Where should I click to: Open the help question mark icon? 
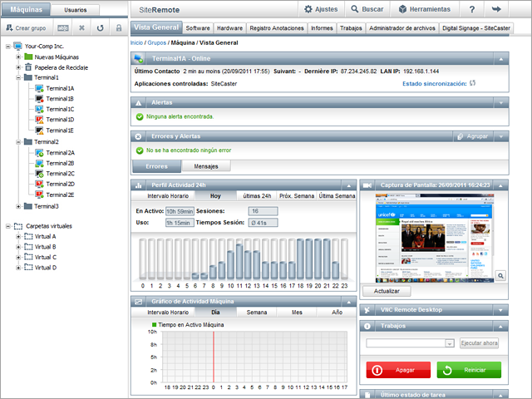click(472, 9)
